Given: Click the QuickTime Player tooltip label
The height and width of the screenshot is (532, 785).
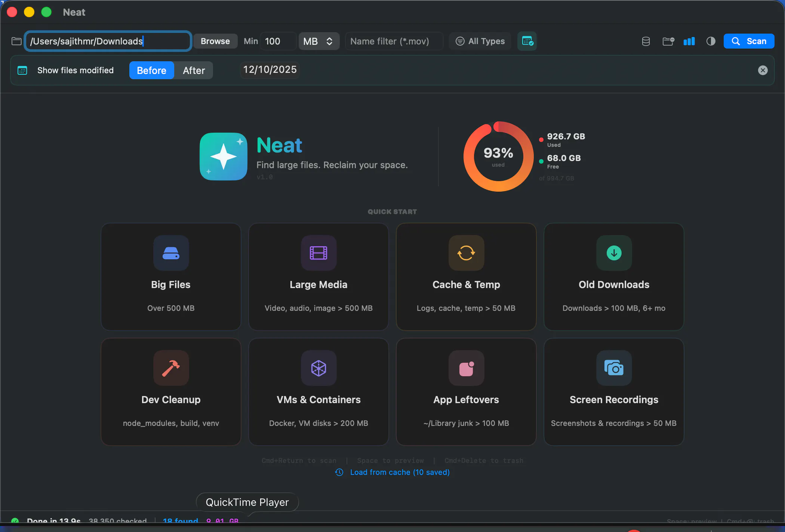Looking at the screenshot, I should (x=247, y=502).
